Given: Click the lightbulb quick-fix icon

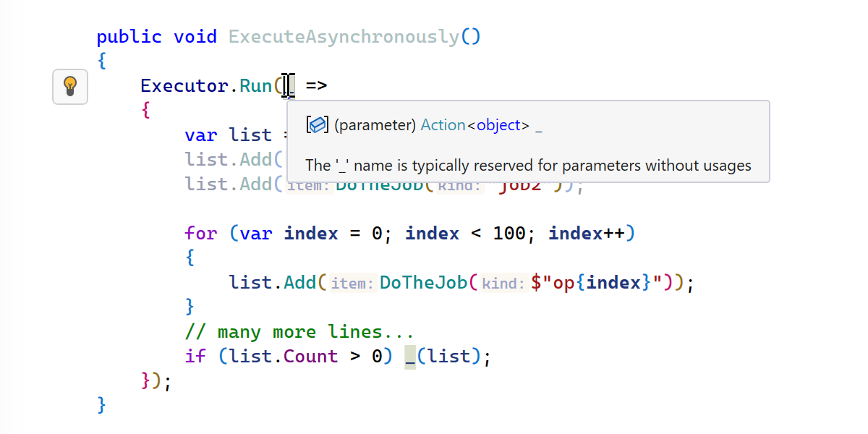Looking at the screenshot, I should pos(70,87).
